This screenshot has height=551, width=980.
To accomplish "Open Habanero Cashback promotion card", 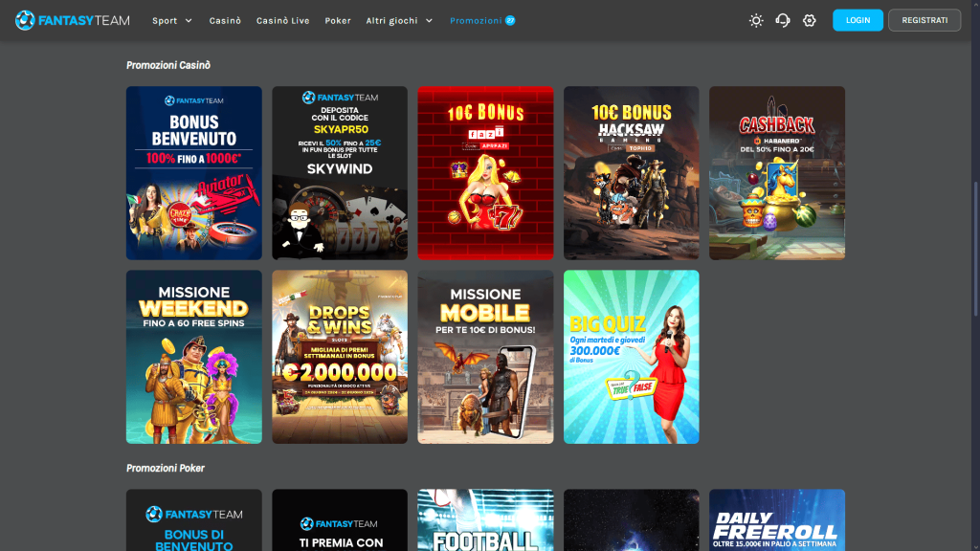I will pyautogui.click(x=776, y=173).
